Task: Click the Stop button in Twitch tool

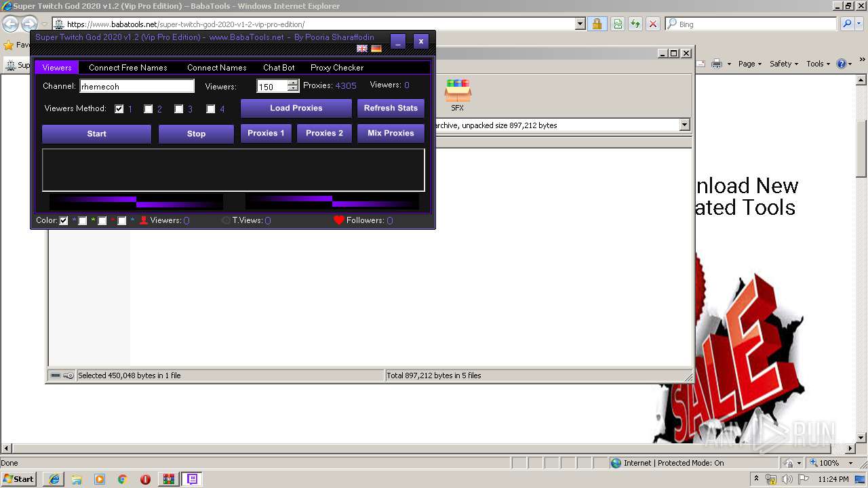Action: coord(196,134)
